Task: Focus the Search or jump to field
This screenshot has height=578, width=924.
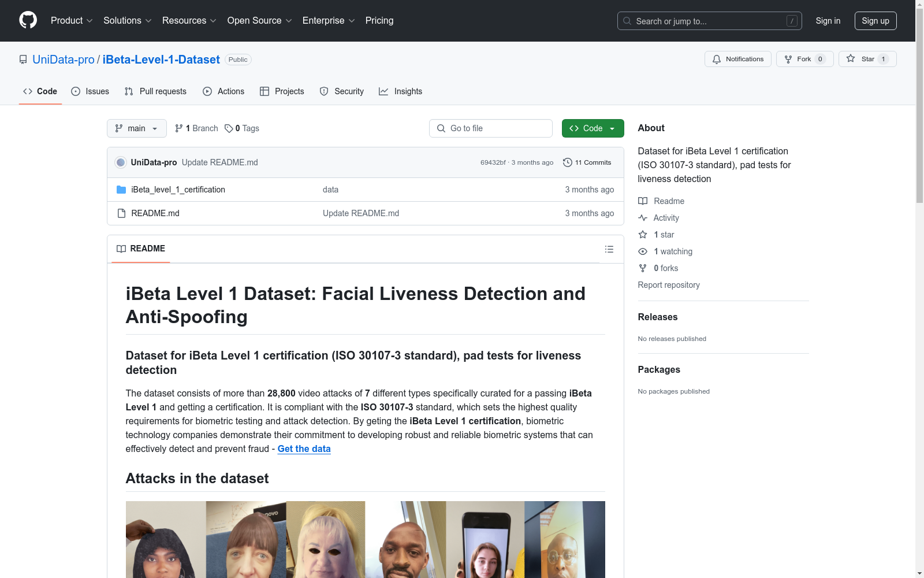Action: pyautogui.click(x=709, y=21)
